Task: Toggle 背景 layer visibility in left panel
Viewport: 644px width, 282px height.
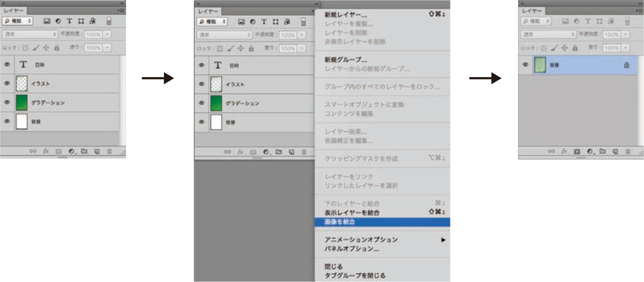Action: (x=7, y=121)
